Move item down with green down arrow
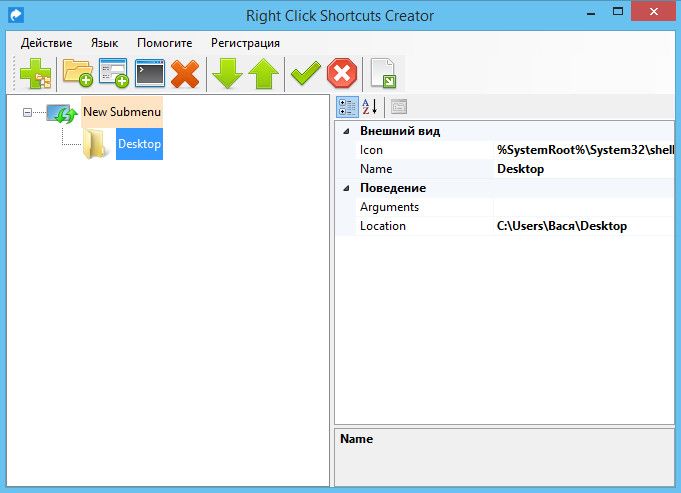The width and height of the screenshot is (681, 493). pos(227,74)
